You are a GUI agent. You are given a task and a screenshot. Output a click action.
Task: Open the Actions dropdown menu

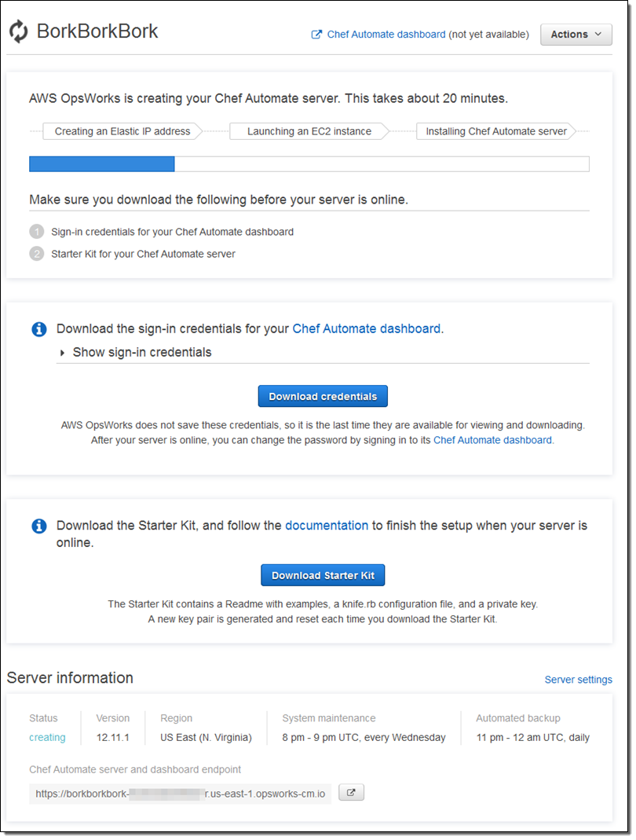point(576,35)
